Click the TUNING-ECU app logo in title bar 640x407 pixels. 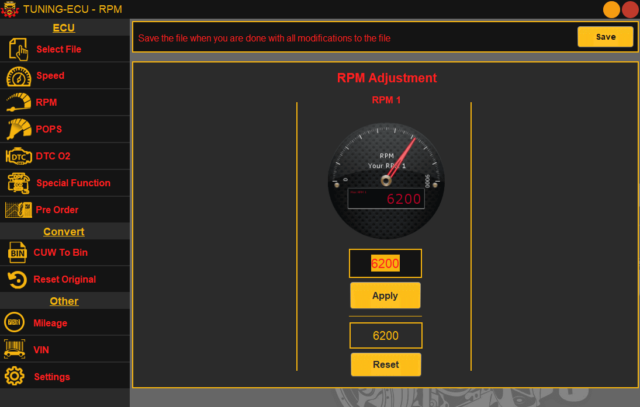coord(10,9)
